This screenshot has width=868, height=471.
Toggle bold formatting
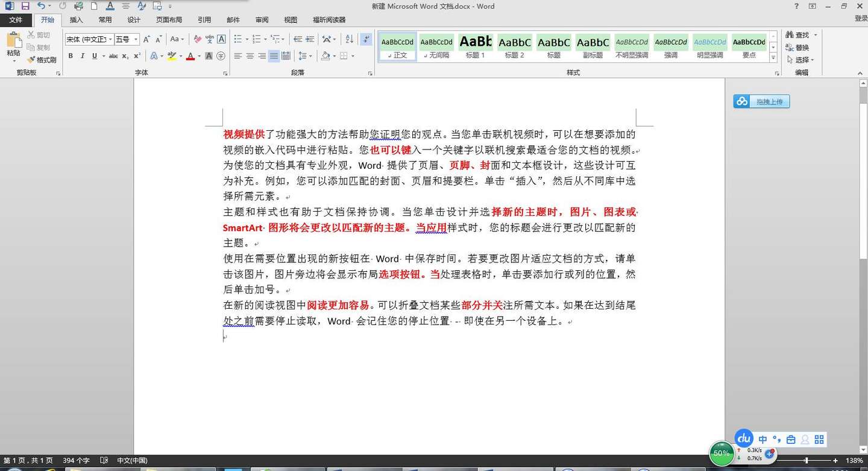pyautogui.click(x=71, y=56)
